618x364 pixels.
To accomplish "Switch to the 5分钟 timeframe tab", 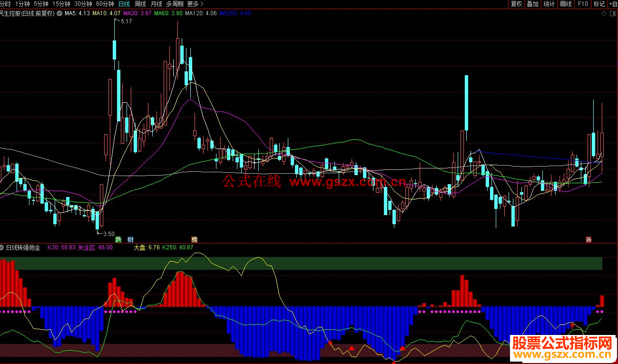I will (x=40, y=4).
